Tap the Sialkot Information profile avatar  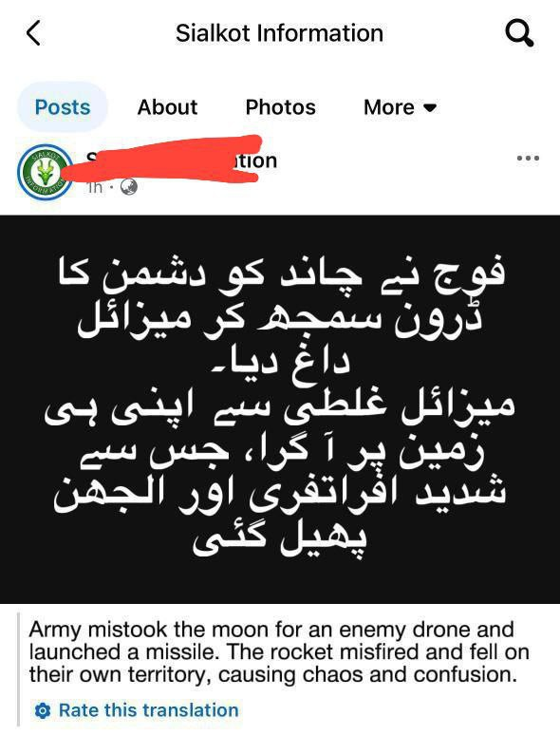(x=44, y=172)
